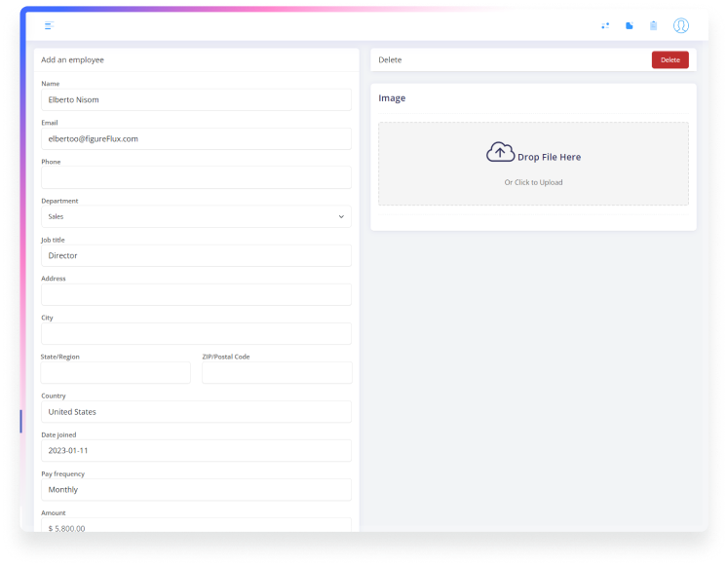Click the State/Region input box
This screenshot has width=728, height=566.
point(116,372)
